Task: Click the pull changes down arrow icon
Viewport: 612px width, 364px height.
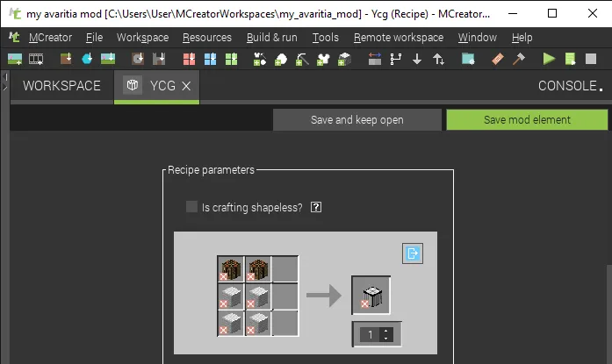Action: click(417, 60)
